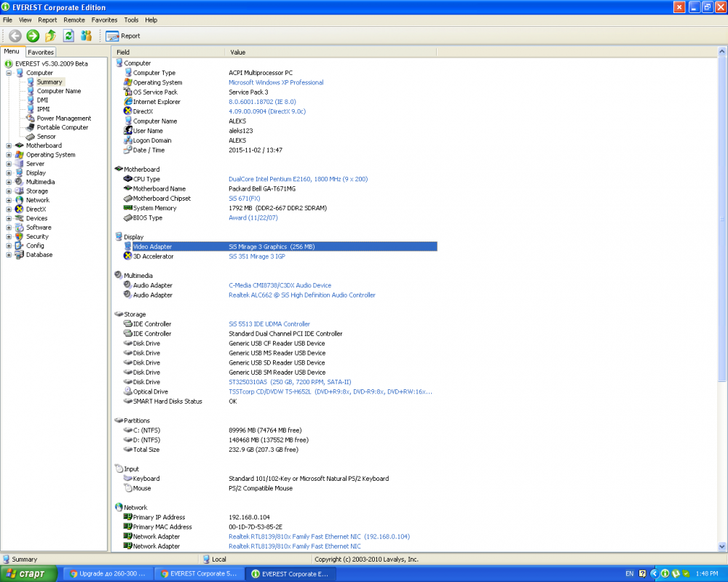
Task: Click the CPU Type chip icon
Action: click(x=127, y=179)
